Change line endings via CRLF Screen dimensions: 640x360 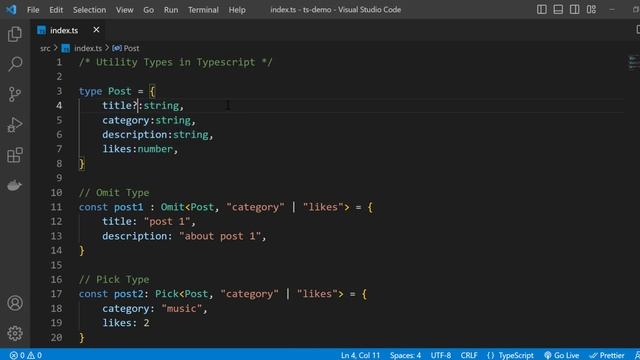click(x=469, y=355)
